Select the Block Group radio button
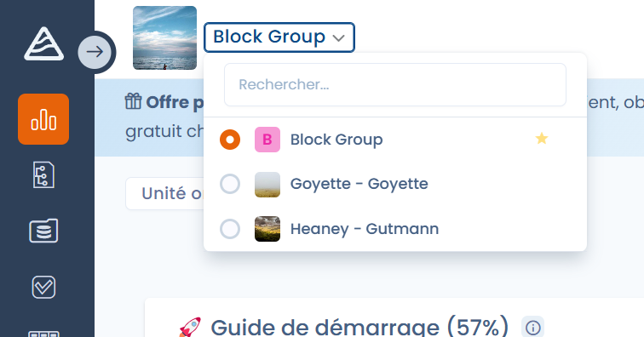This screenshot has width=644, height=337. point(230,140)
